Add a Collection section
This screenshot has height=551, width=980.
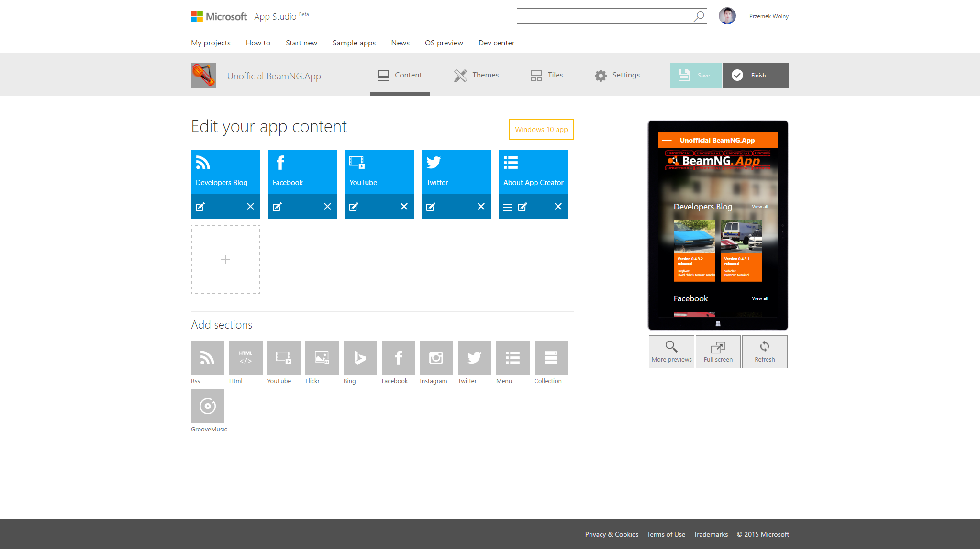click(x=551, y=358)
